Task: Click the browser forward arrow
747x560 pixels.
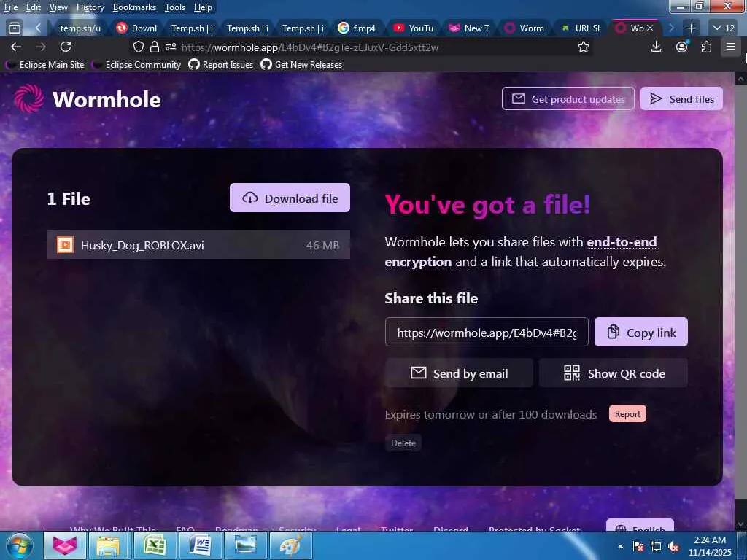Action: pos(41,47)
